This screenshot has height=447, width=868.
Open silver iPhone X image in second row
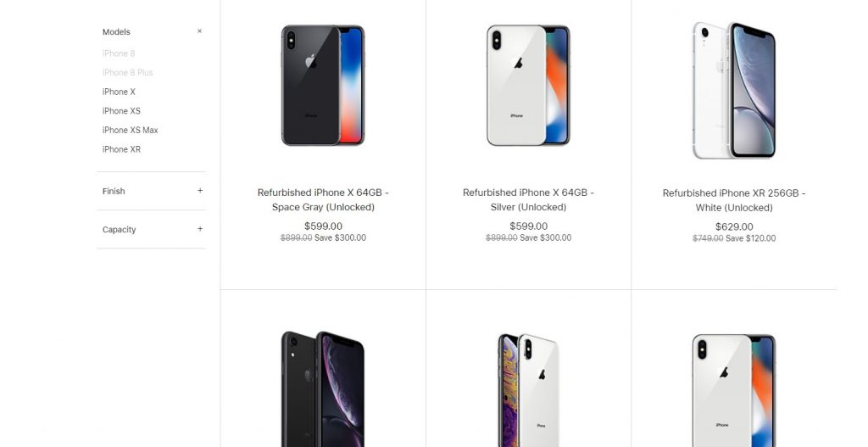734,390
